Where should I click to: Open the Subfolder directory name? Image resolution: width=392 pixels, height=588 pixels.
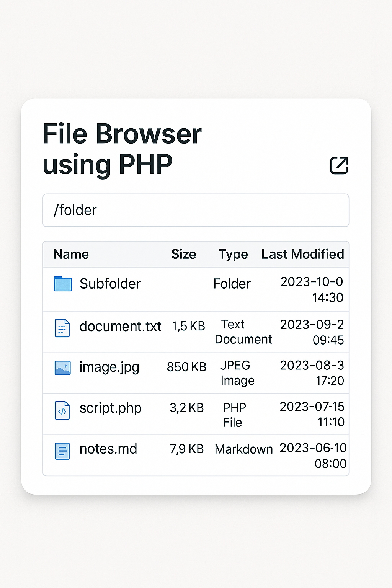click(110, 284)
